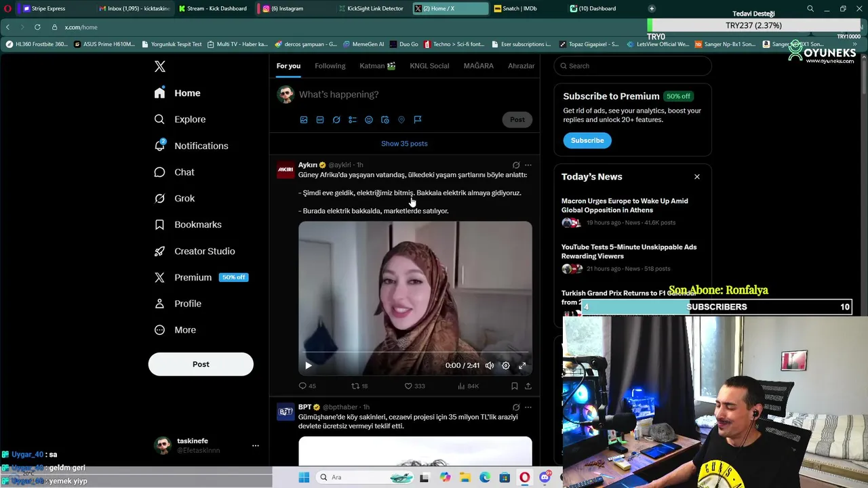This screenshot has width=868, height=488.
Task: Enter fullscreen on the Aykırı video
Action: pos(522,365)
